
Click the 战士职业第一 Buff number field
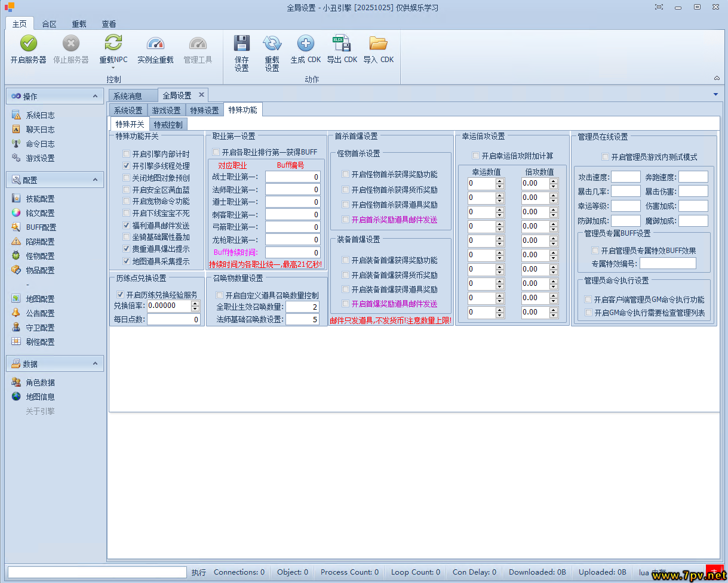pyautogui.click(x=293, y=177)
